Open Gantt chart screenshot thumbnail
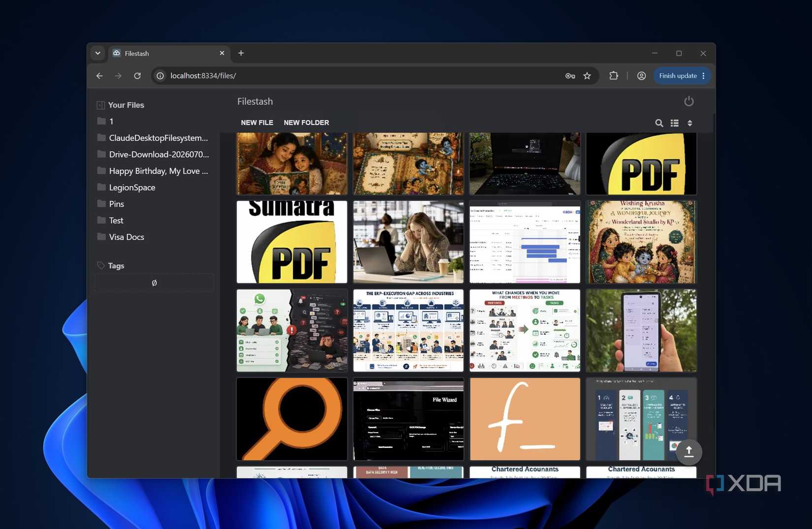 (525, 242)
